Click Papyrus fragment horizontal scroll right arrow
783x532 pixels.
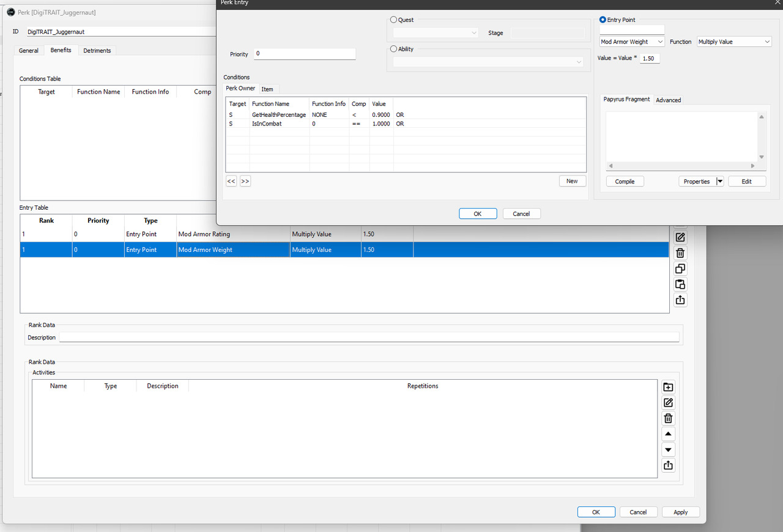tap(753, 166)
